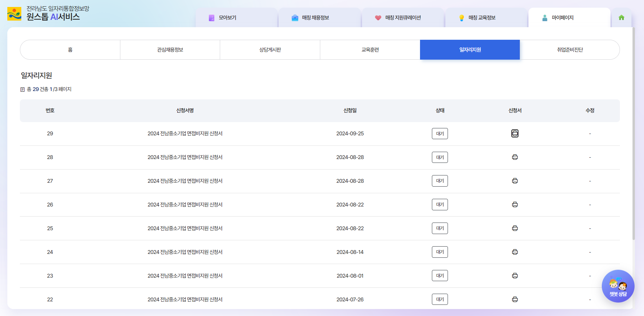644x316 pixels.
Task: Click the date 2024-07-26
Action: pos(350,300)
